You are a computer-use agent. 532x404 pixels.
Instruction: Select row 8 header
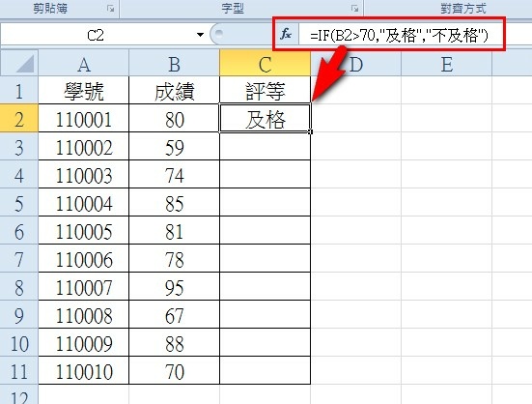coord(19,286)
